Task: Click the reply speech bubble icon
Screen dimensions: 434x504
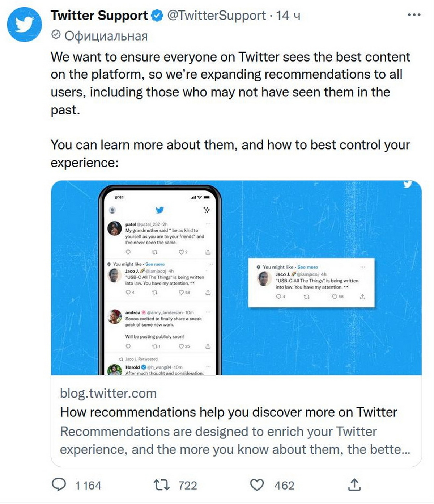Action: (x=59, y=485)
